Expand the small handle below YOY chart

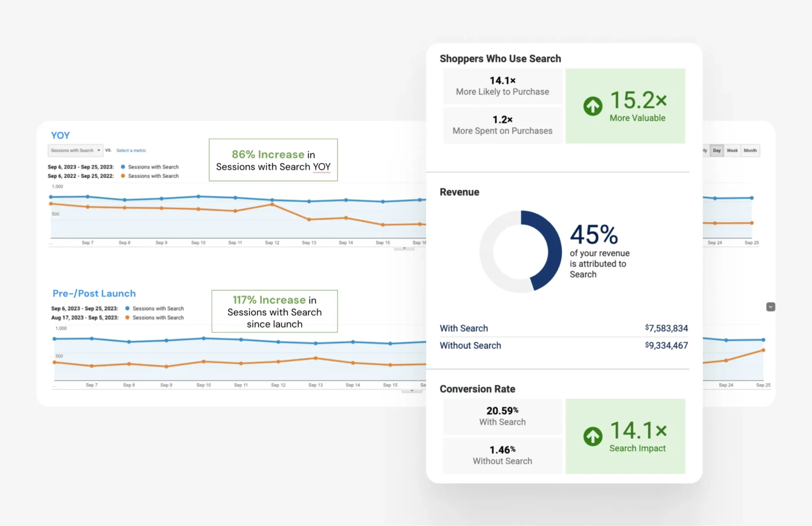pos(404,248)
